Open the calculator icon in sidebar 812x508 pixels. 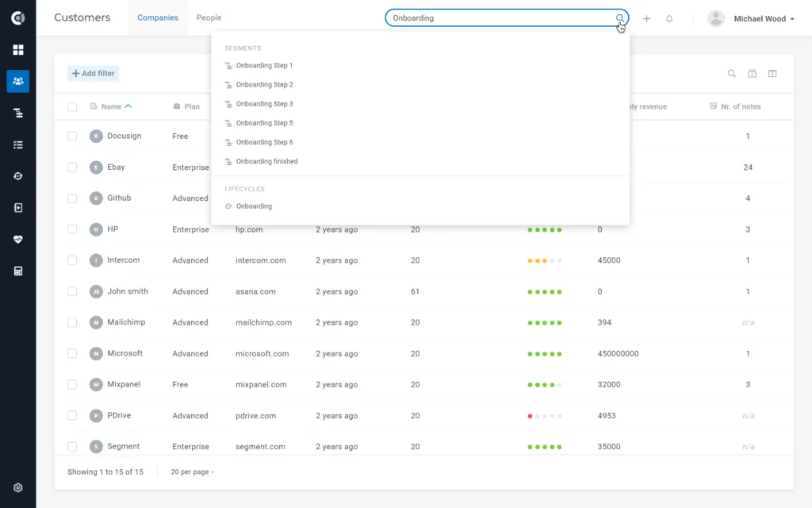(x=18, y=271)
